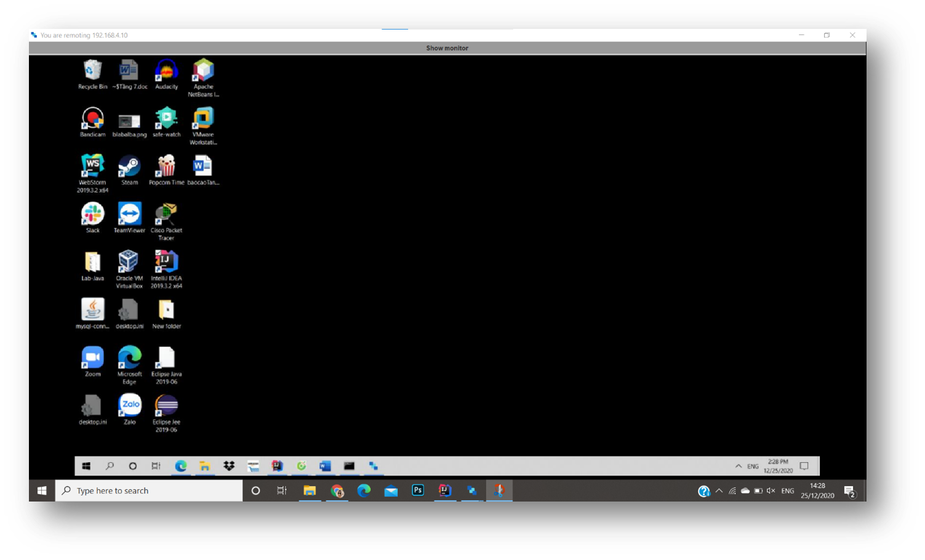This screenshot has height=560, width=925.
Task: Click the Type here to search box
Action: pyautogui.click(x=149, y=490)
